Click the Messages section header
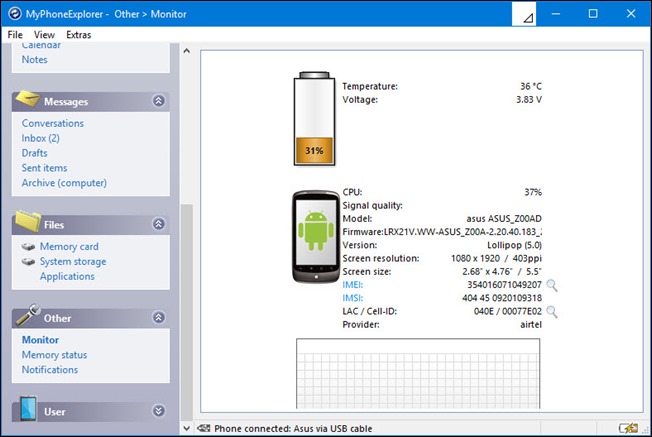Screen dimensions: 652x437 pyautogui.click(x=91, y=101)
